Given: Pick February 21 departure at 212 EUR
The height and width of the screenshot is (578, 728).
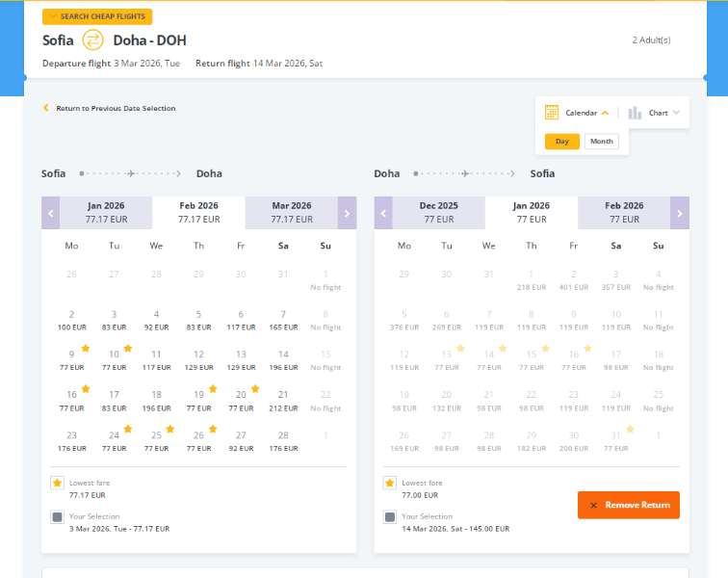Looking at the screenshot, I should (283, 401).
